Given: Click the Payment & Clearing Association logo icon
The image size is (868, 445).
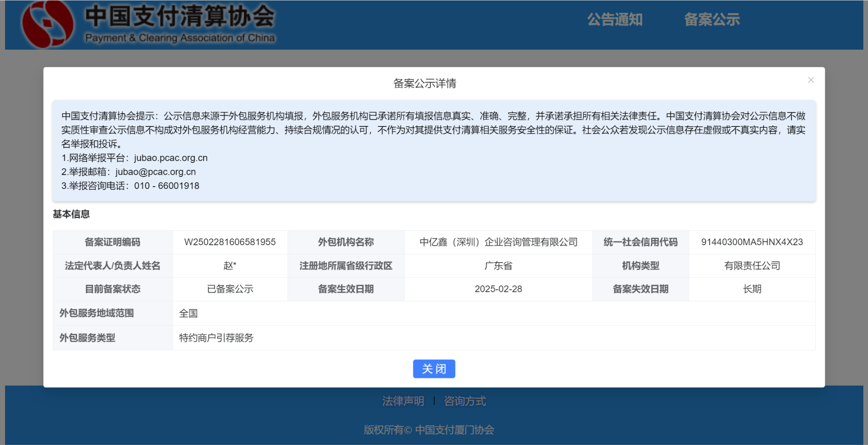Looking at the screenshot, I should [x=47, y=24].
